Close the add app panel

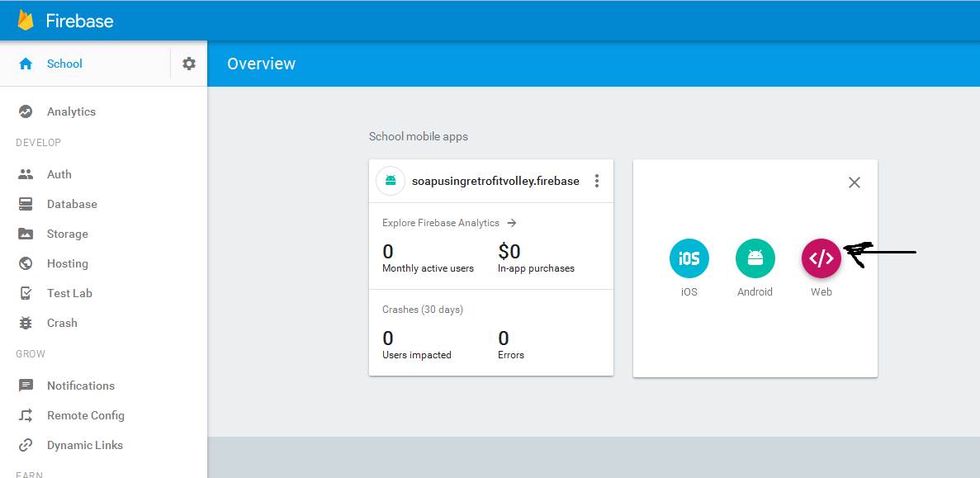click(855, 182)
